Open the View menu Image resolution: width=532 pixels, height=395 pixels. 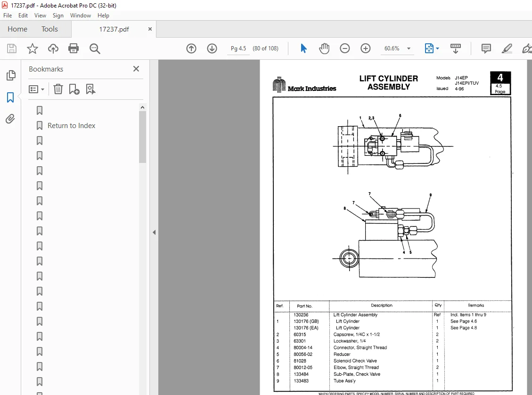40,15
